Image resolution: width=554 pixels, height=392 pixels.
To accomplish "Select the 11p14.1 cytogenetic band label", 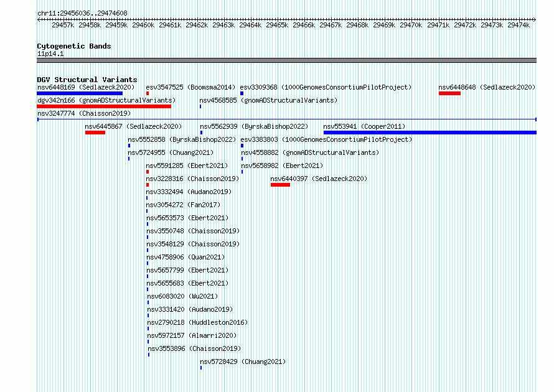I will pos(50,54).
